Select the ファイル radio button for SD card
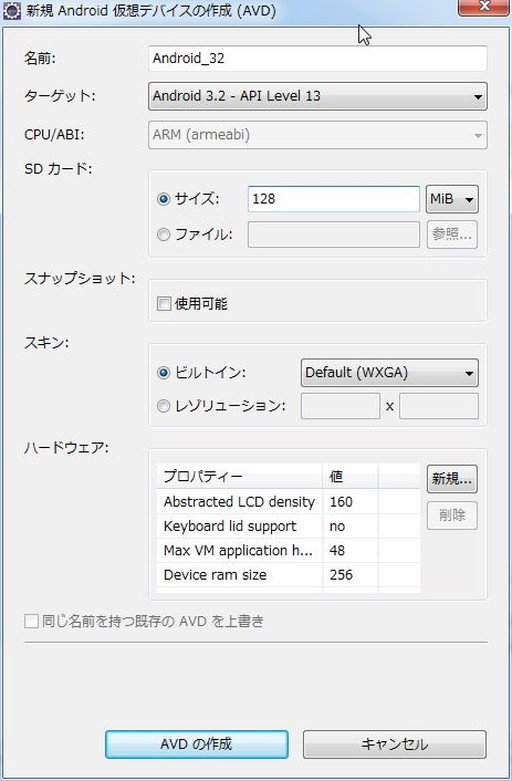 point(163,234)
